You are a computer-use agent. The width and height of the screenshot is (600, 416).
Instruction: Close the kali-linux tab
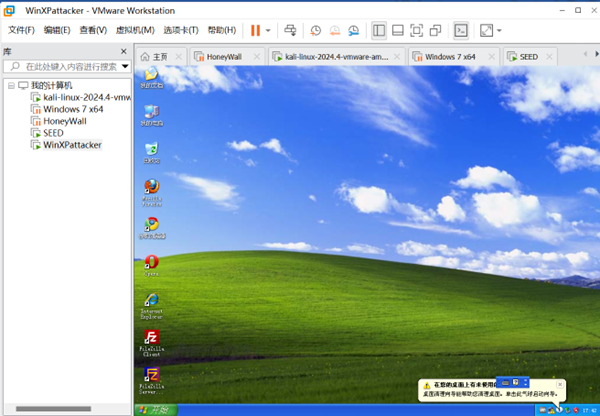pos(397,57)
